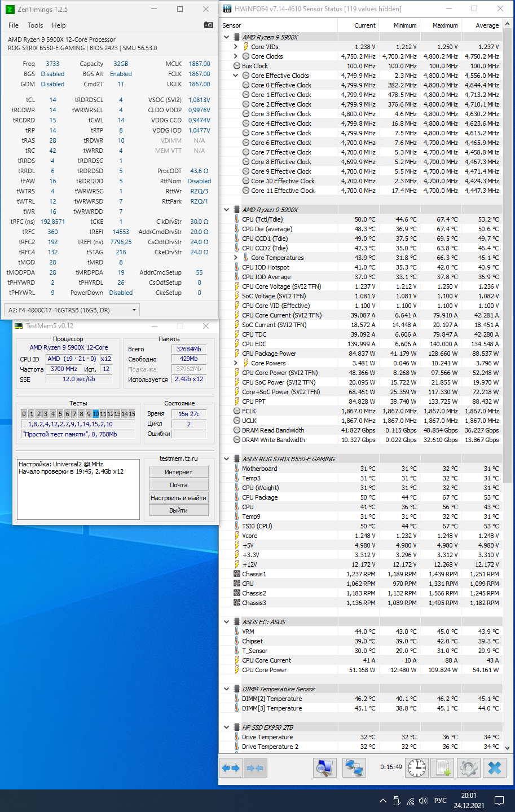Open the ZenTimings File menu
The image size is (515, 812).
click(14, 25)
